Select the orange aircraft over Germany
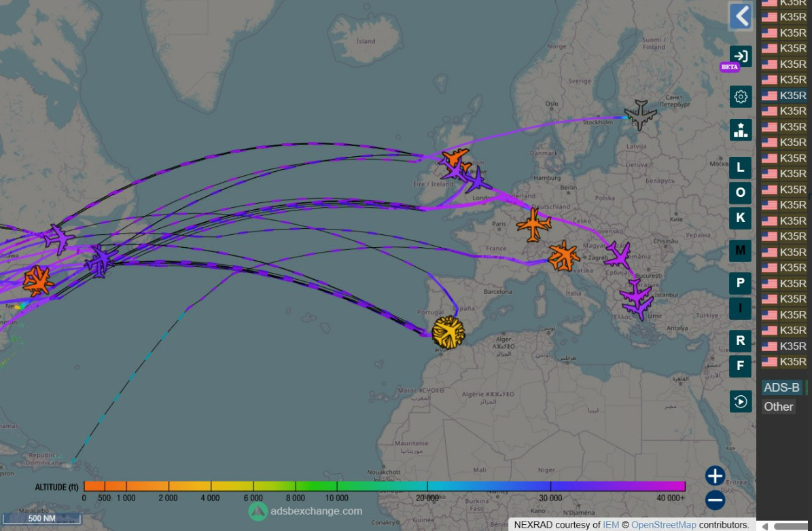Image resolution: width=812 pixels, height=531 pixels. tap(533, 225)
